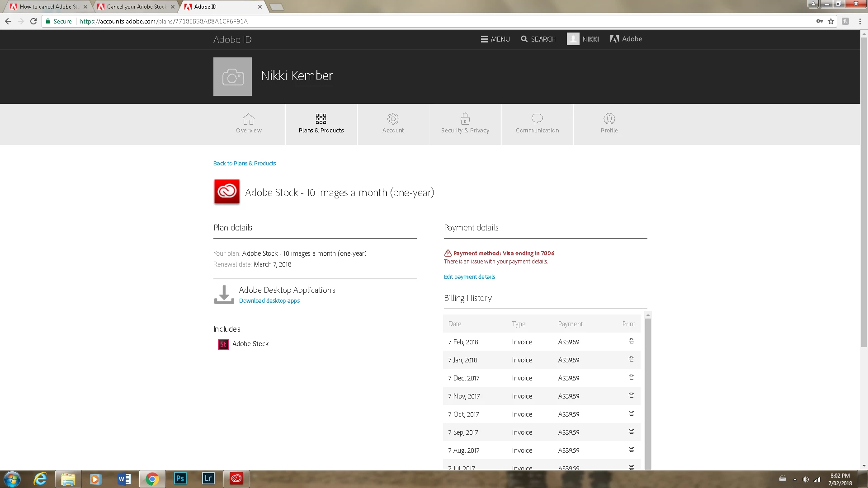Screen dimensions: 868x488
Task: Go to the Overview tab
Action: pyautogui.click(x=249, y=124)
